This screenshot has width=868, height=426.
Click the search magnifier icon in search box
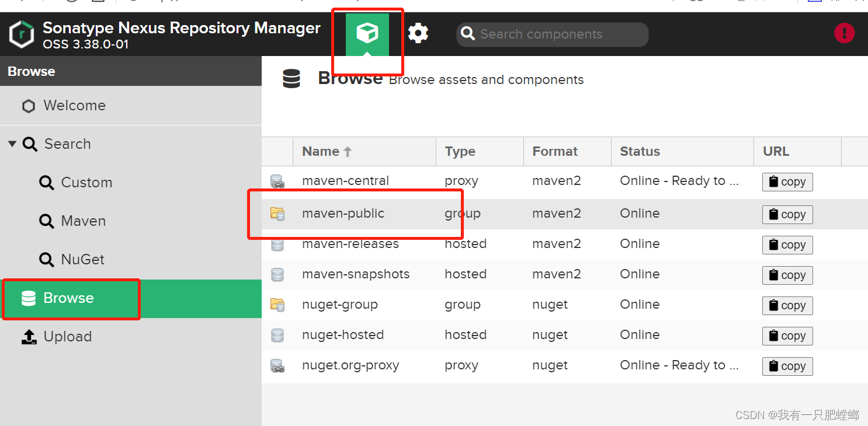468,34
